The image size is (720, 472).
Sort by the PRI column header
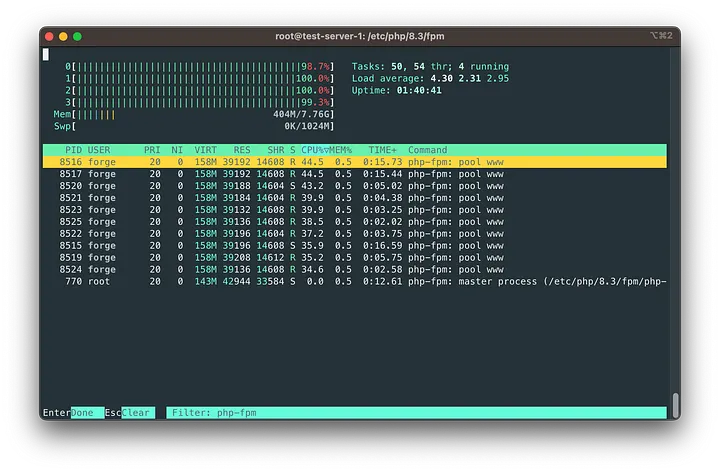tap(152, 150)
